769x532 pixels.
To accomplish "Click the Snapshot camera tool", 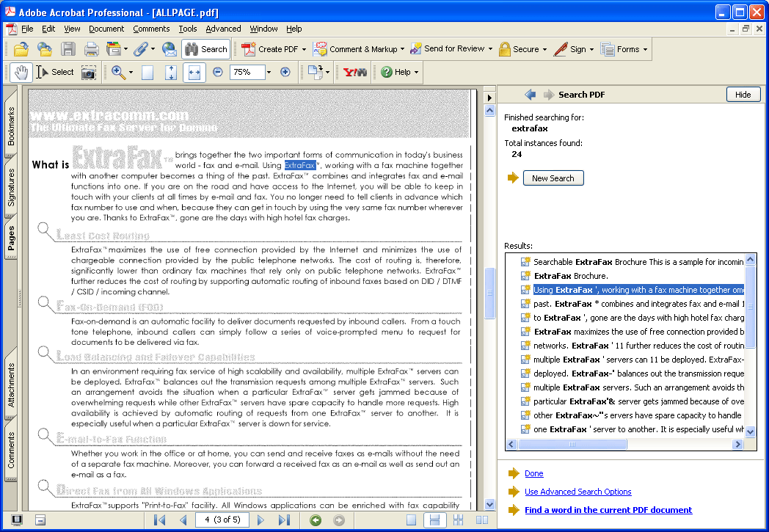I will click(x=88, y=72).
